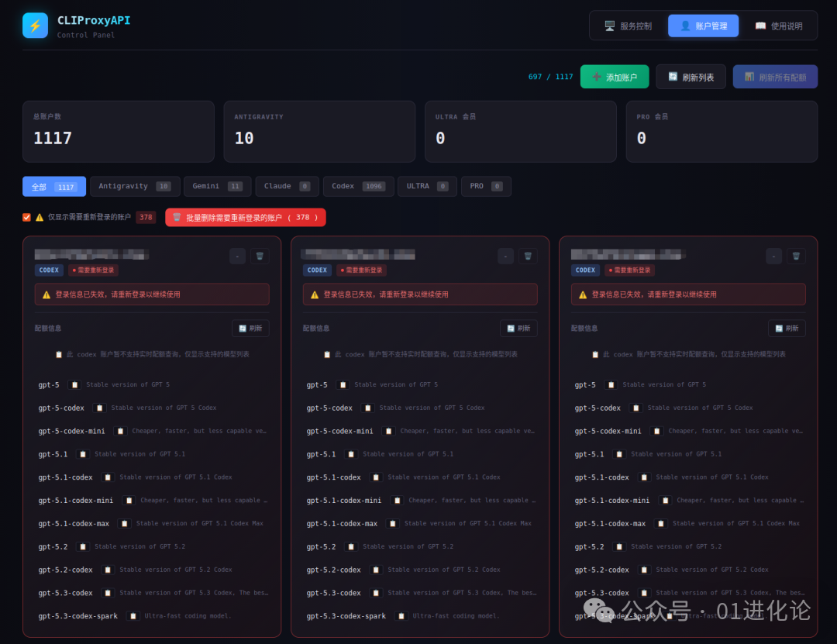The image size is (837, 644).
Task: Click the green 添加账户 button
Action: click(615, 77)
